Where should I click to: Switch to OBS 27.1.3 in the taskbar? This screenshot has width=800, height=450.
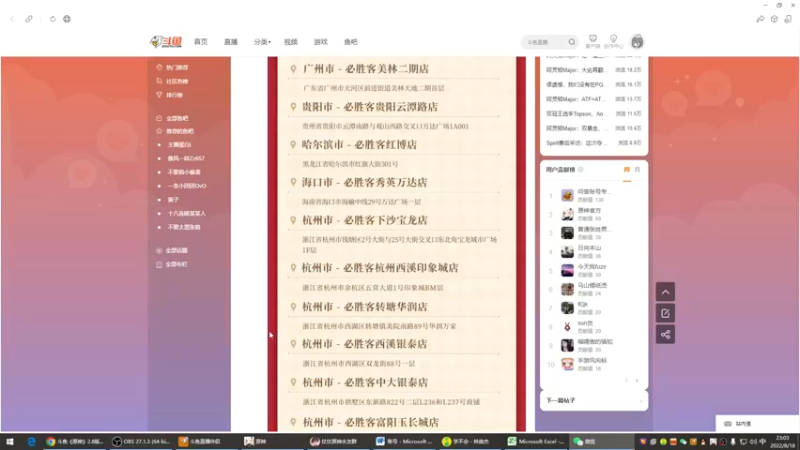pos(141,441)
